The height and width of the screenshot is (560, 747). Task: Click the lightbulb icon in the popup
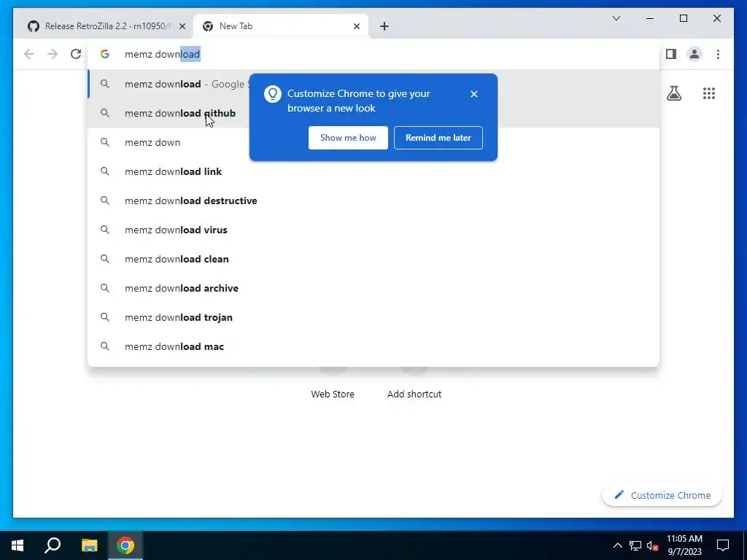pos(273,94)
